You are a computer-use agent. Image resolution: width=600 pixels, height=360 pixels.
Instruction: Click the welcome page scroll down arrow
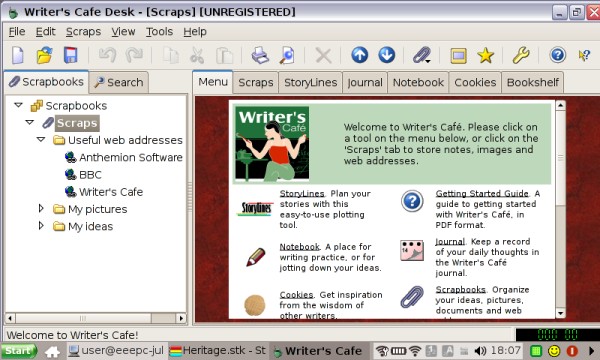click(560, 313)
